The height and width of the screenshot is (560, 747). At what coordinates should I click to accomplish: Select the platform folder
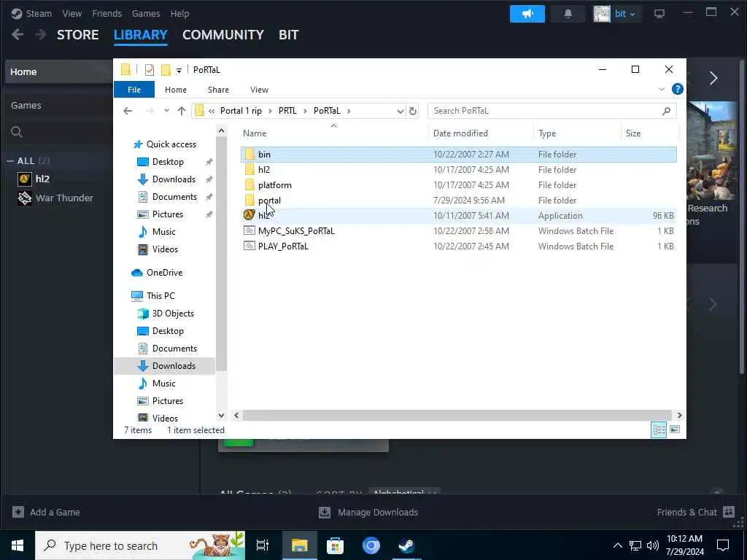tap(274, 184)
